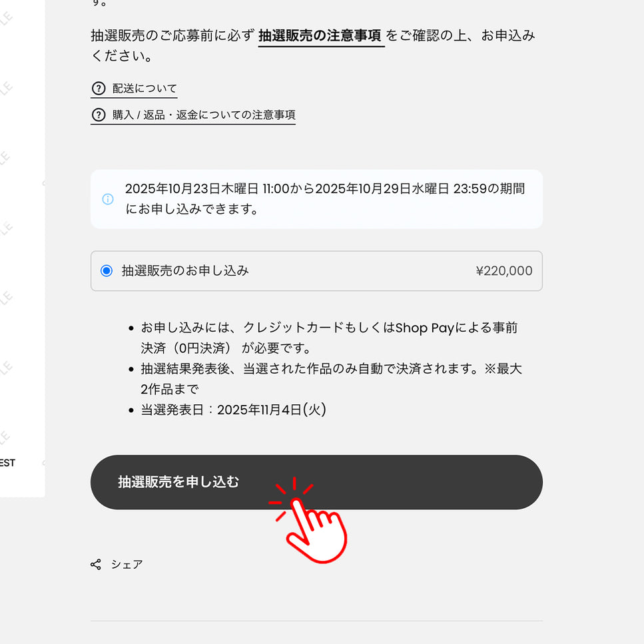Click the blue info icon in the notice box

[108, 199]
